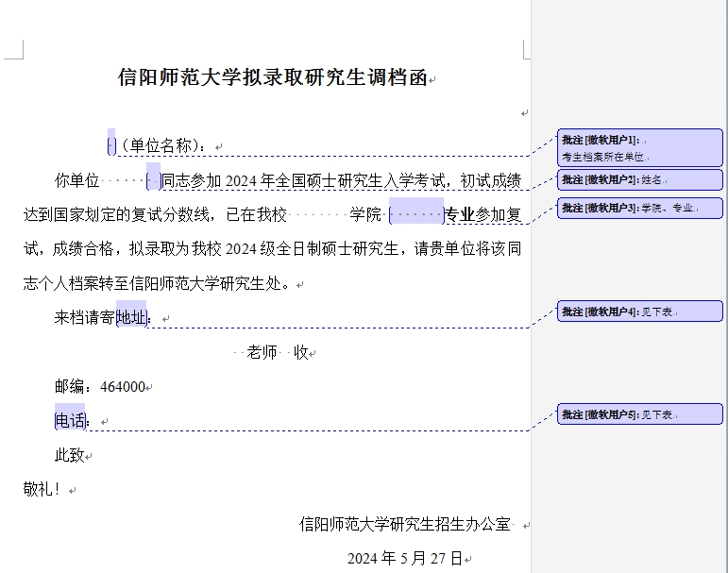Viewport: 728px width, 573px height.
Task: Click highlighted blank before 专业参加复
Action: [416, 211]
